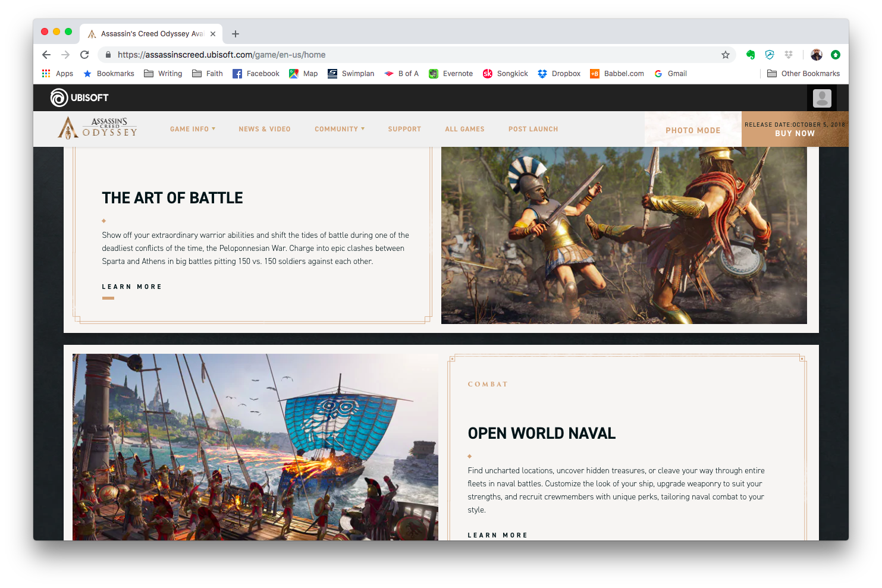The width and height of the screenshot is (882, 588).
Task: Open the Bookmarks star shortcut
Action: click(109, 74)
